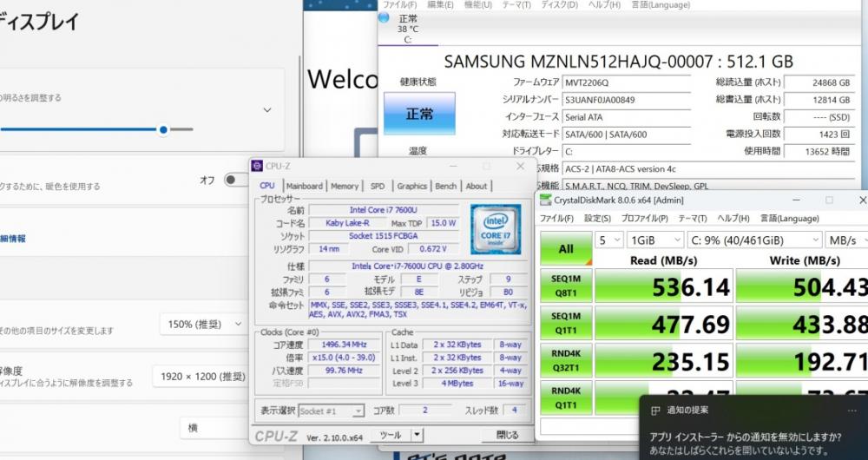Run the SEQ1M Q1T1 benchmark

point(566,323)
